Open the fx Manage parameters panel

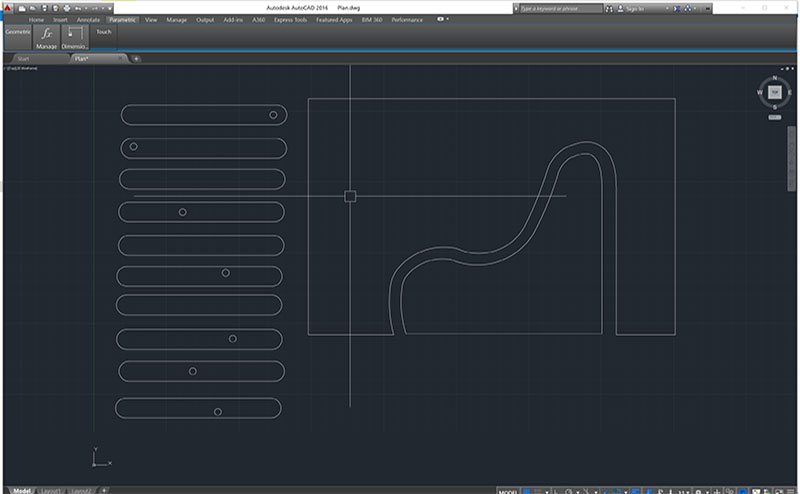[46, 38]
